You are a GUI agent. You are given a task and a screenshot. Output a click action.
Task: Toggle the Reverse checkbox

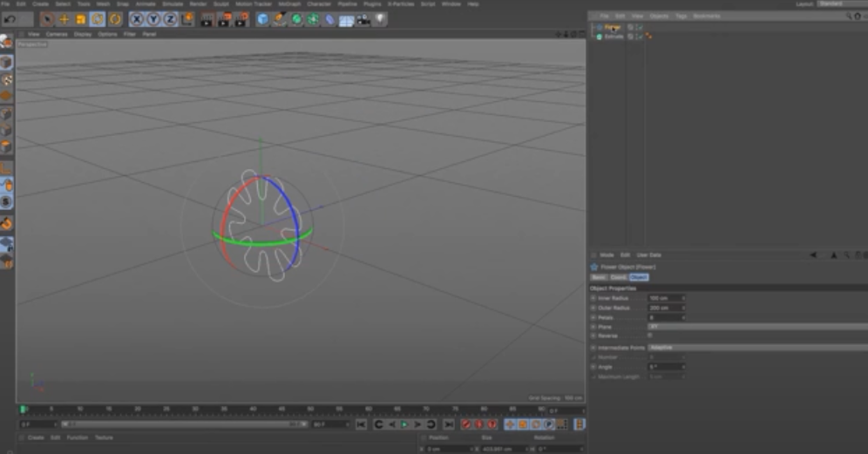point(650,335)
